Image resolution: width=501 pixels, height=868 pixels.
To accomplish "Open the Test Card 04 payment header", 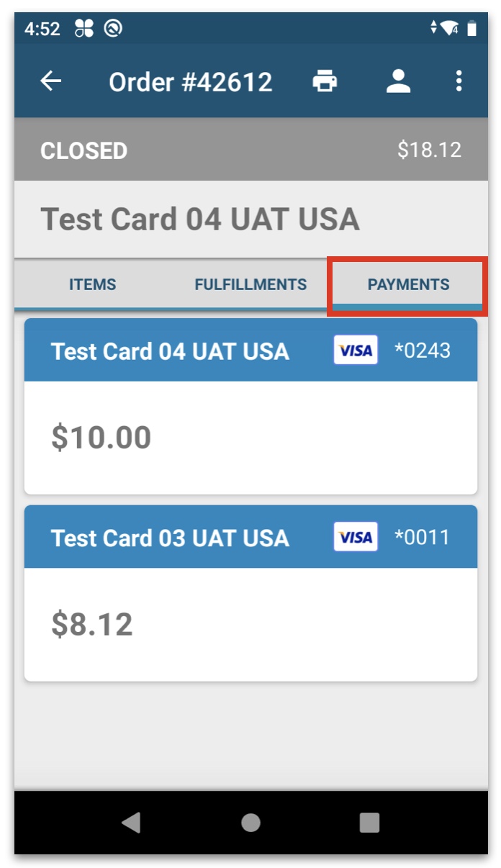I will [x=250, y=351].
